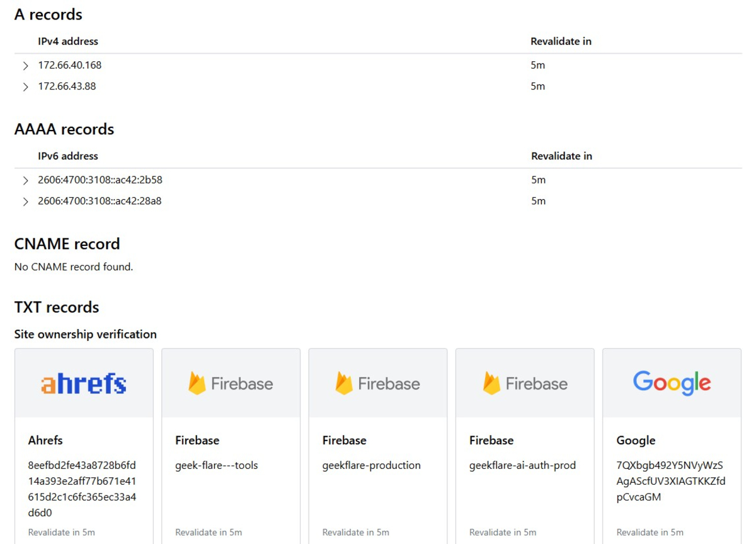Screen dimensions: 756x544
Task: Click the Firebase logo above geek-flare---tools
Action: tap(231, 383)
